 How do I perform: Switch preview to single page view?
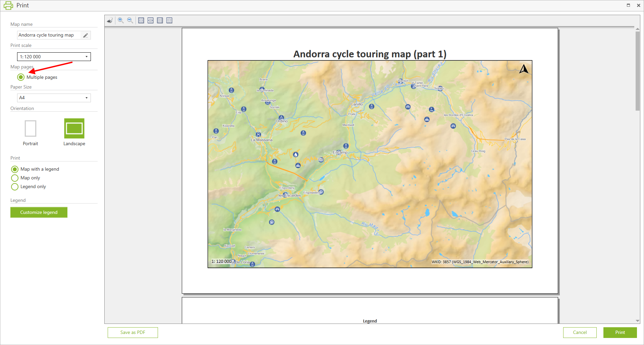click(160, 20)
